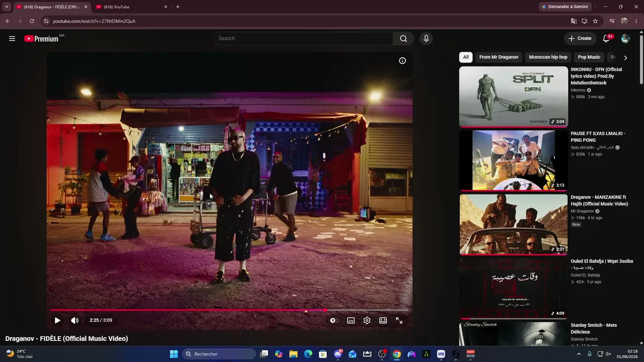Visit the Inkonnu channel

578,90
